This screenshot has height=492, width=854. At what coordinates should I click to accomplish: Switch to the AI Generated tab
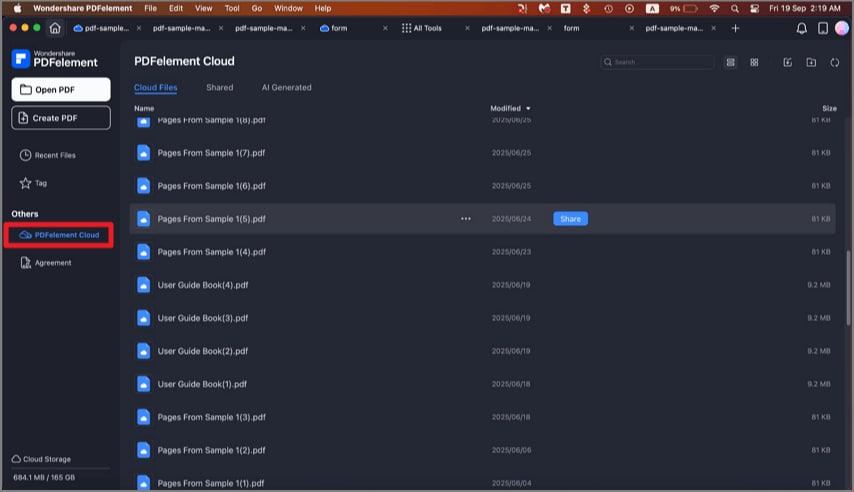pyautogui.click(x=286, y=88)
